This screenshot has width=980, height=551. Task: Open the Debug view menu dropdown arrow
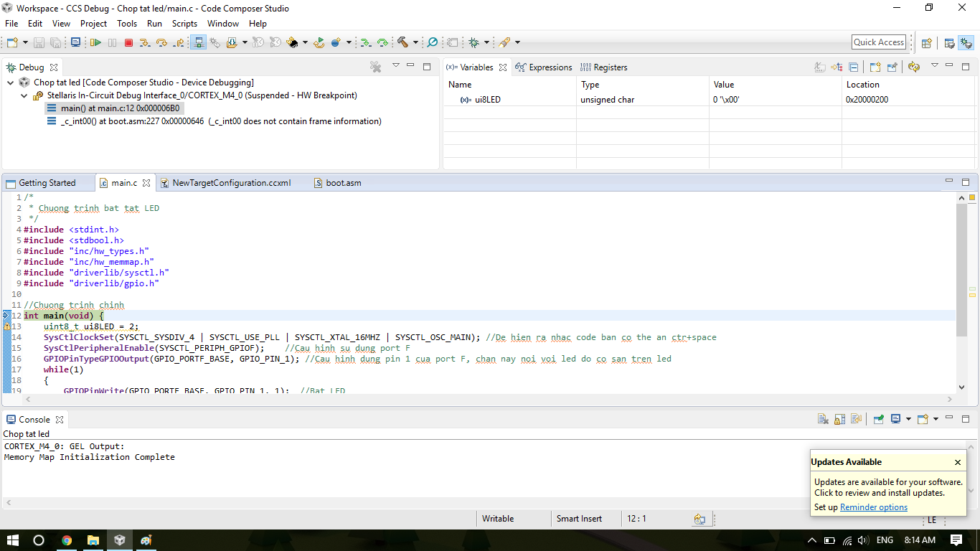[395, 66]
